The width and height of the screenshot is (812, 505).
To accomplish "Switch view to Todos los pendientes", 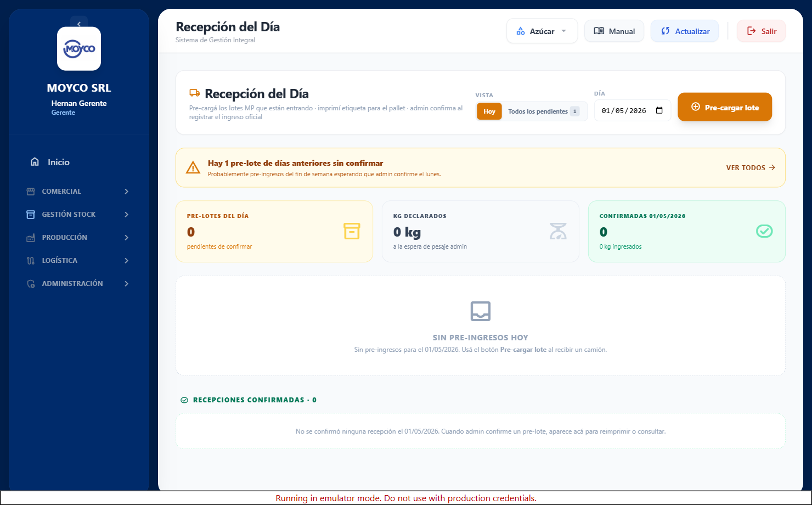I will [x=544, y=111].
